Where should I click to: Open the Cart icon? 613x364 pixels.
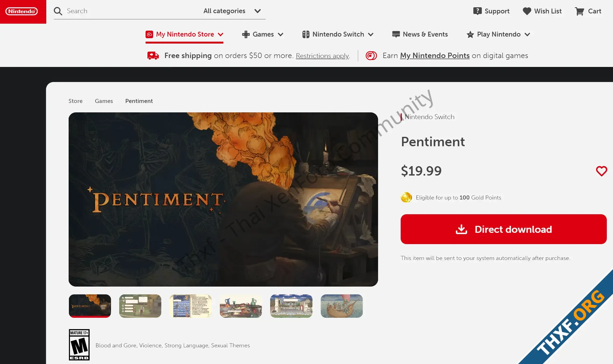pos(579,11)
